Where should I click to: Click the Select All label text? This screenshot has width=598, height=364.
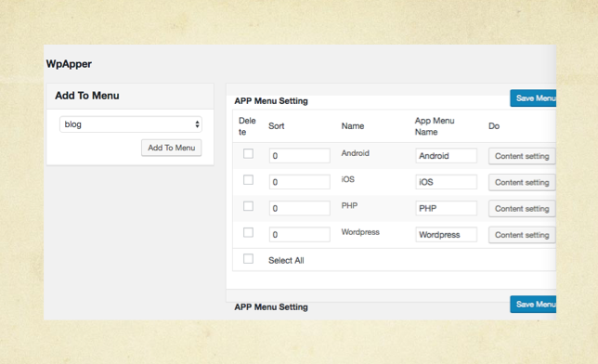click(x=286, y=261)
